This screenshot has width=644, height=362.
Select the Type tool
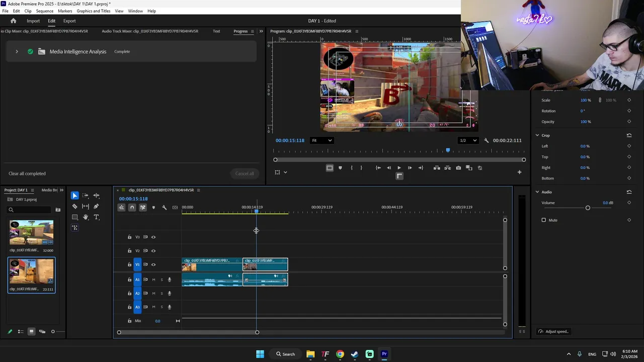[96, 217]
